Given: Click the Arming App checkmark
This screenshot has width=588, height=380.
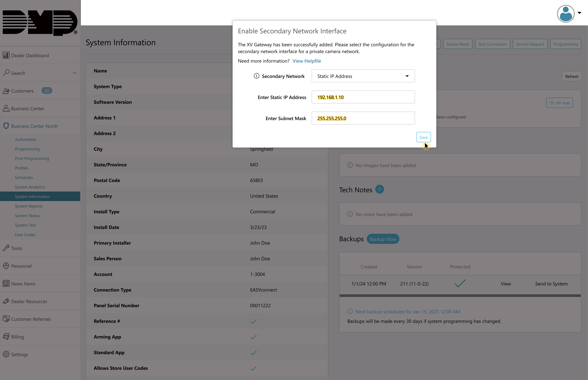Looking at the screenshot, I should (x=253, y=337).
